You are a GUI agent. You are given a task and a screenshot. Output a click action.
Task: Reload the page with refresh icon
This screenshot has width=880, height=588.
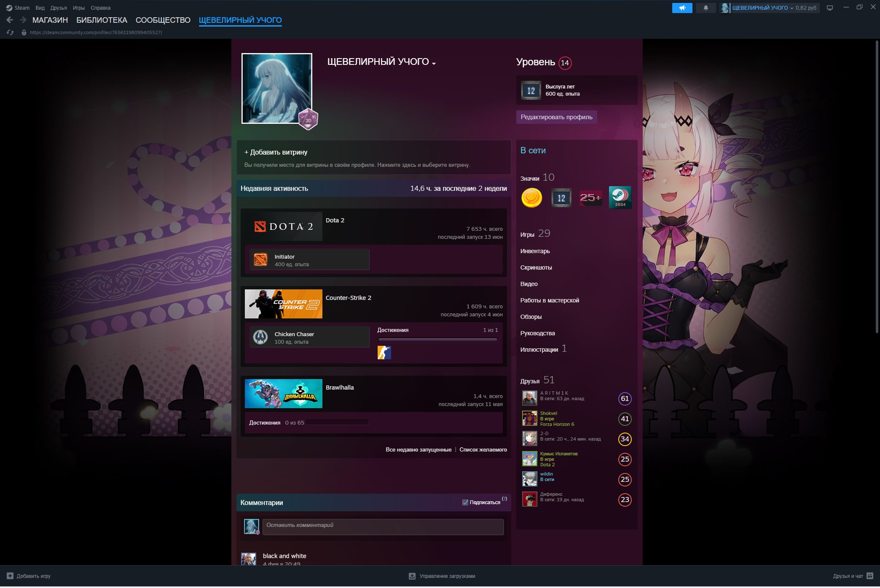[10, 32]
